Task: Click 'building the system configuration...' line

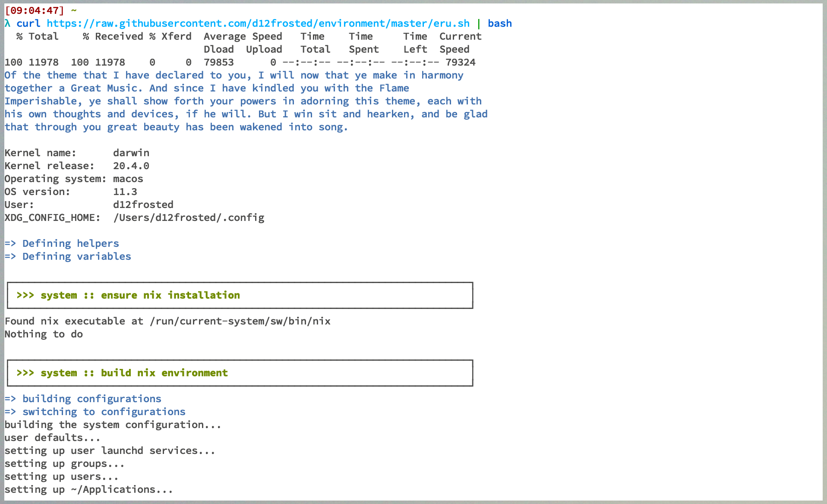Action: [x=113, y=425]
